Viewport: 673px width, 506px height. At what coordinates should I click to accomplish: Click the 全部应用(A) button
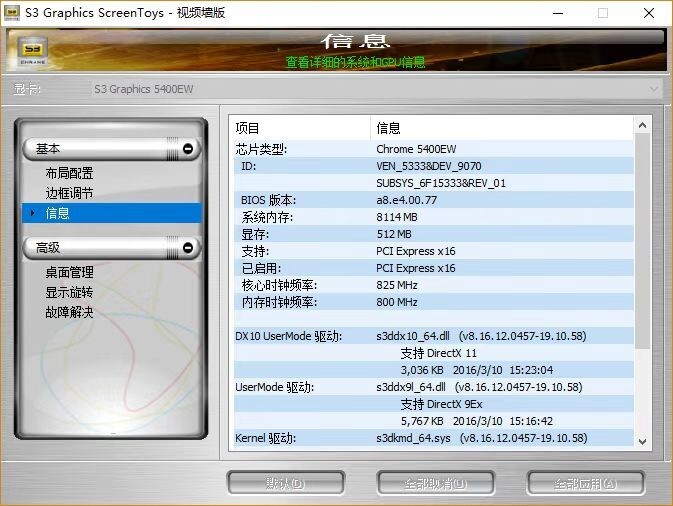point(586,483)
